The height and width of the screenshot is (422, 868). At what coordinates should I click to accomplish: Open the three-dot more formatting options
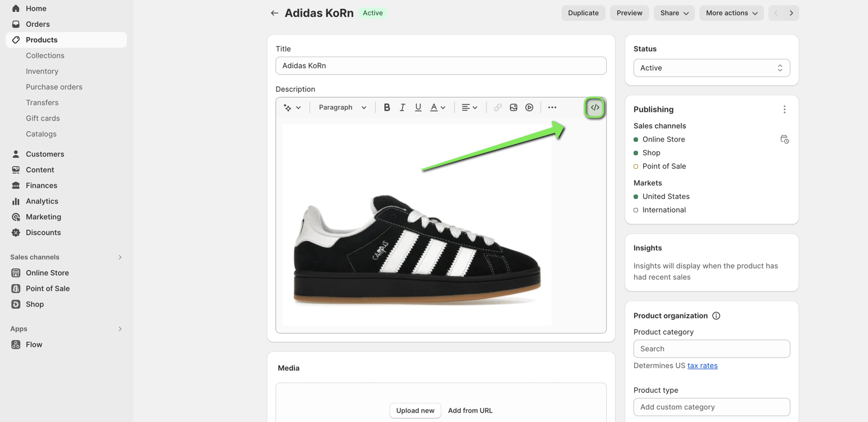[552, 108]
